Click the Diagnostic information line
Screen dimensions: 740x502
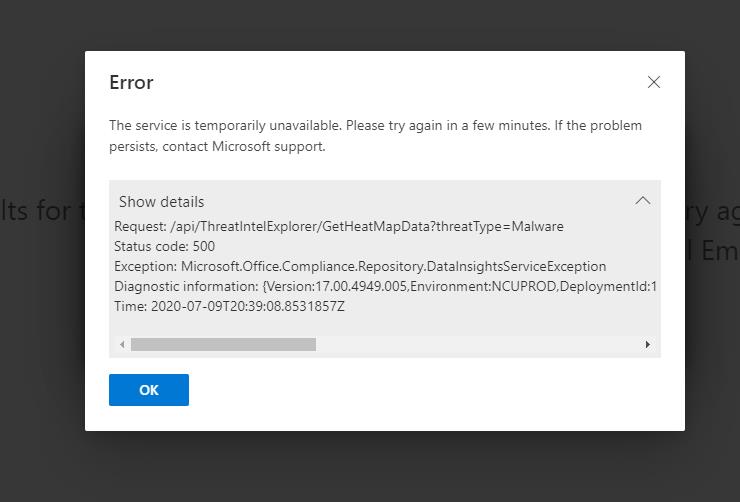click(386, 286)
